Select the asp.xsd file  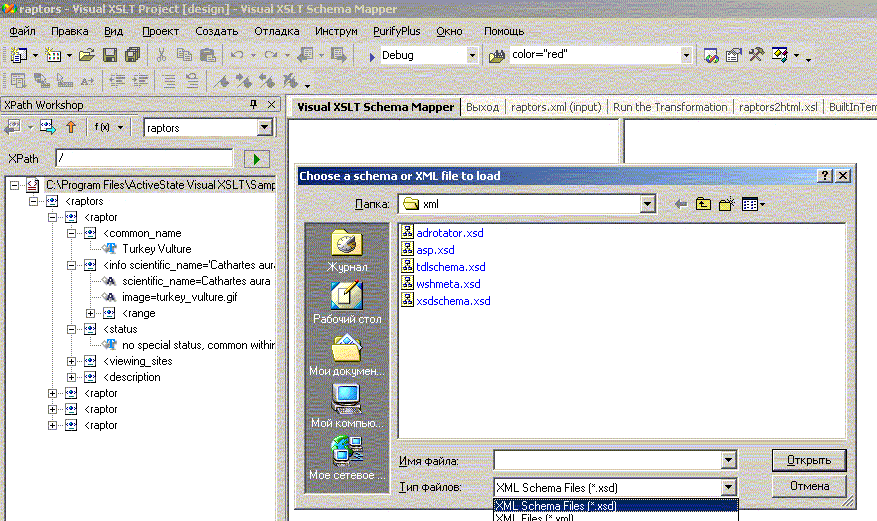(428, 250)
